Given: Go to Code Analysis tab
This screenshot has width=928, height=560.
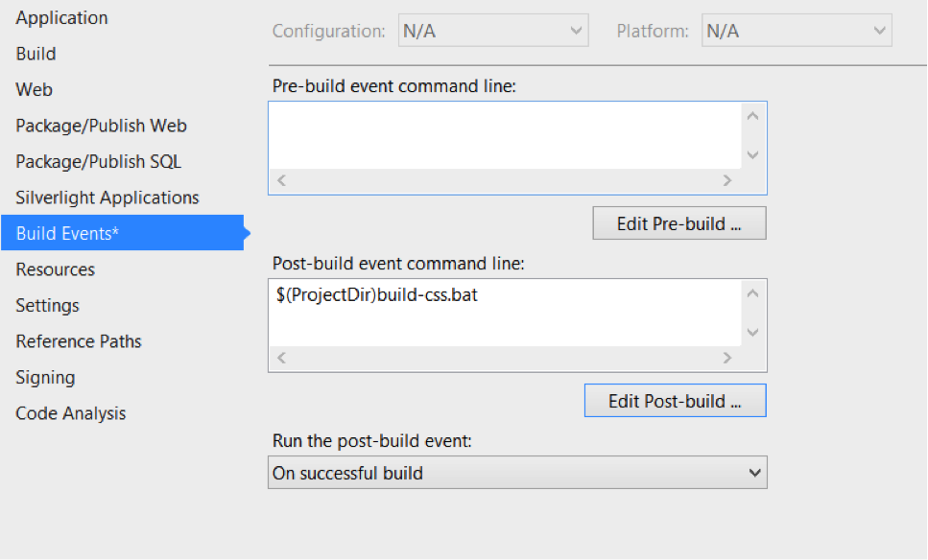Looking at the screenshot, I should click(x=71, y=413).
